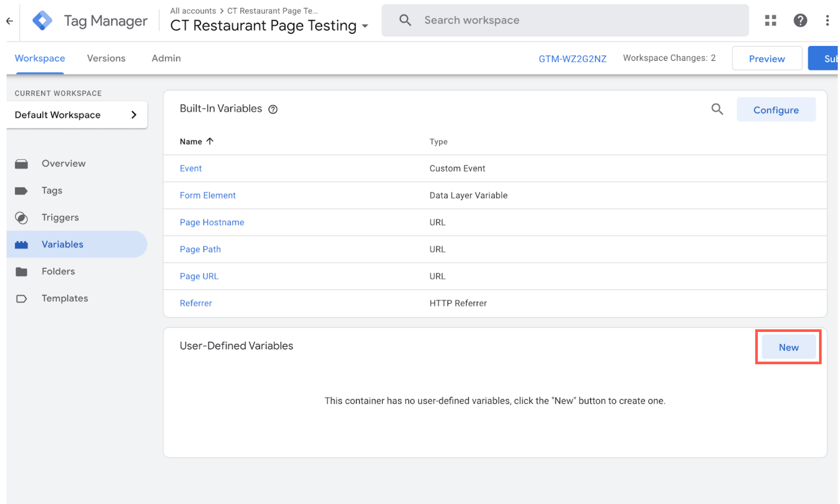Click the Tag Manager logo
Screen dimensions: 840x504
42,21
